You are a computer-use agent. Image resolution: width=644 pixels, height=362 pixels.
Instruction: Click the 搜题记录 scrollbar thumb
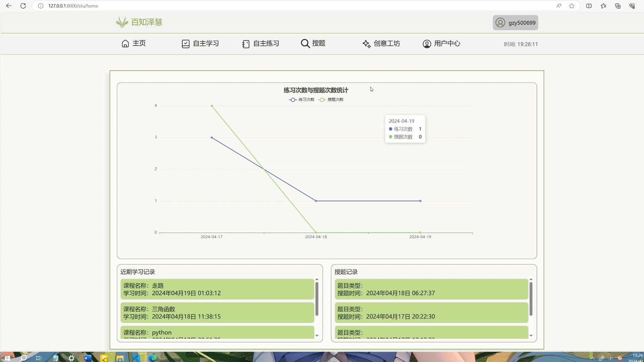(x=531, y=299)
